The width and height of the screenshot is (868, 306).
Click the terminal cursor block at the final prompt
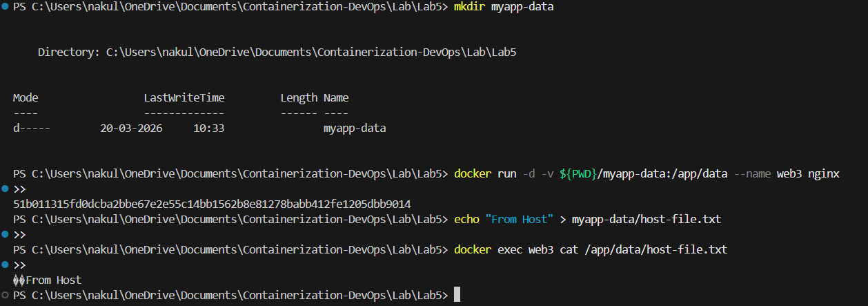457,295
